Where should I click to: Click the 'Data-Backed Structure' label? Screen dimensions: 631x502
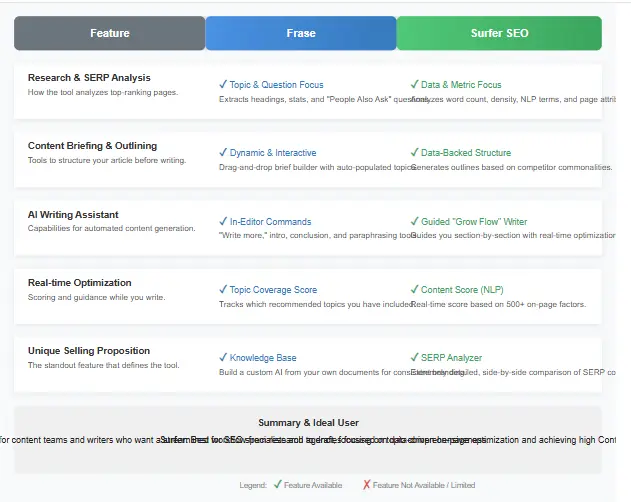[x=466, y=153]
